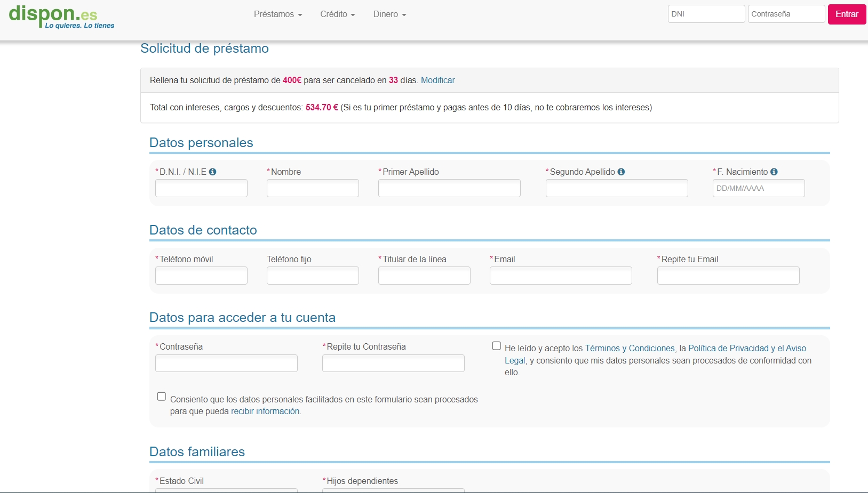Screen dimensions: 868x493
Task: Select the Nombre input field
Action: pos(313,188)
